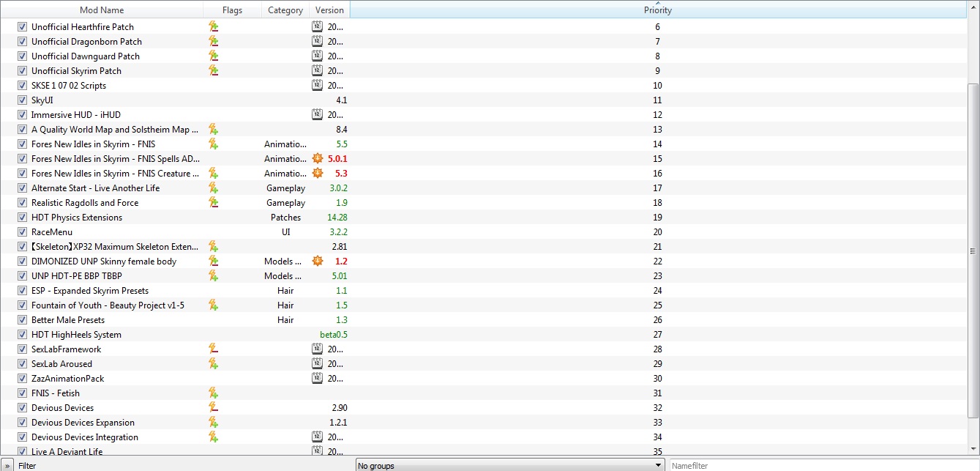
Task: Uncheck Better Male Presets
Action: (x=22, y=319)
